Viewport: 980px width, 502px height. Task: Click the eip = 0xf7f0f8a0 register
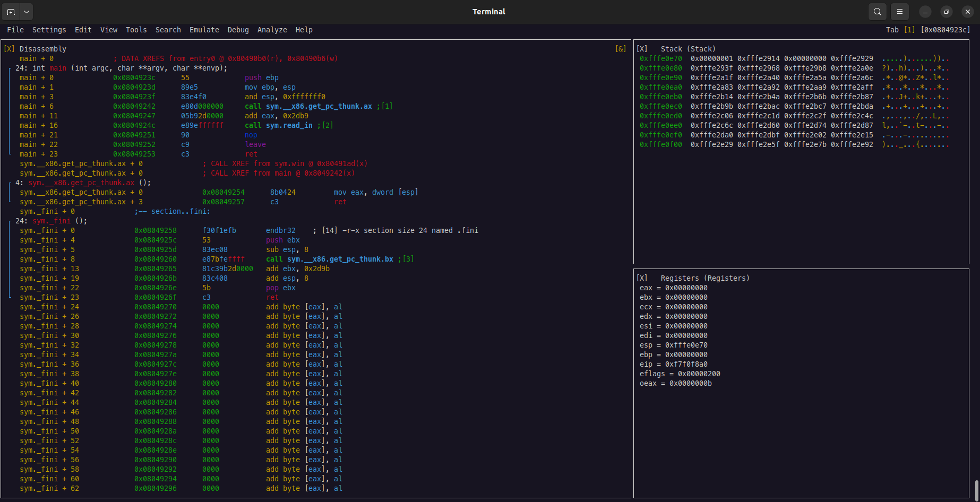[674, 364]
